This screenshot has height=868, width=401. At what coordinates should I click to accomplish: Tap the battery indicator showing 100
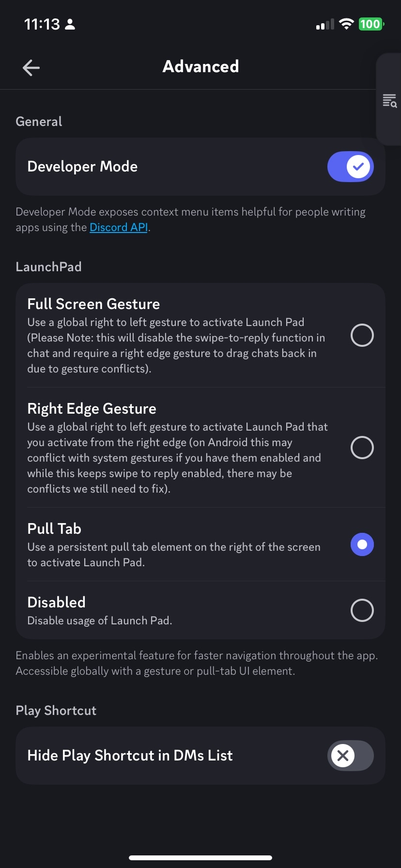371,24
